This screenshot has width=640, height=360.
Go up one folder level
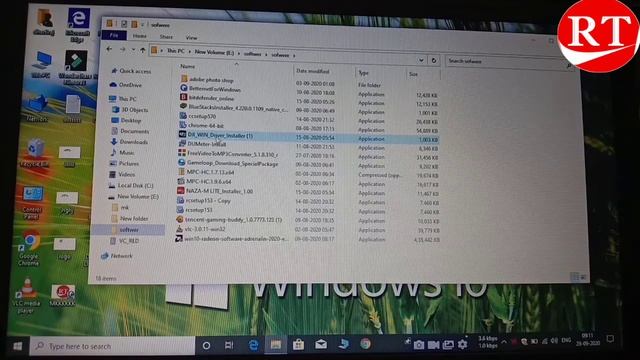coord(142,50)
